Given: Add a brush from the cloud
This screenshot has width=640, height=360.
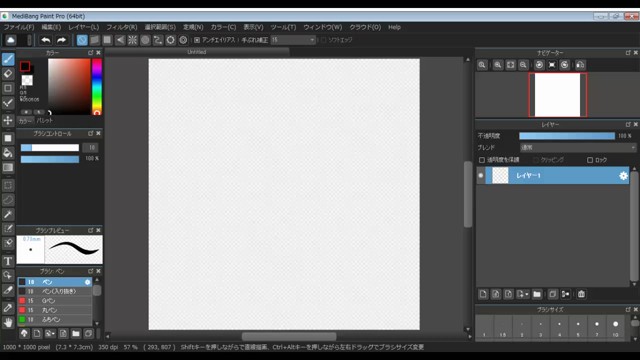Looking at the screenshot, I should [24, 333].
